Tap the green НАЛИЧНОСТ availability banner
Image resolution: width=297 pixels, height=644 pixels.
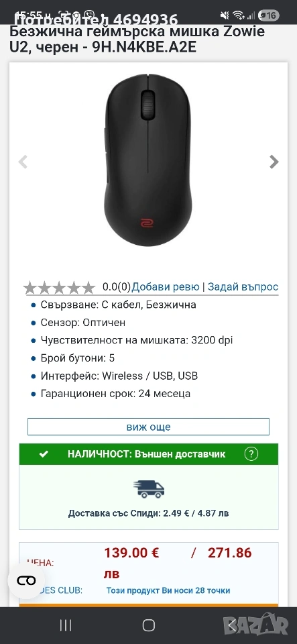(x=149, y=454)
